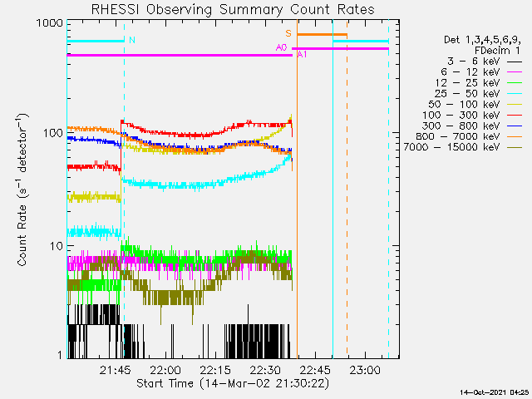Click the 'Det 1,3,4,5,6,9,' legend header

[482, 40]
